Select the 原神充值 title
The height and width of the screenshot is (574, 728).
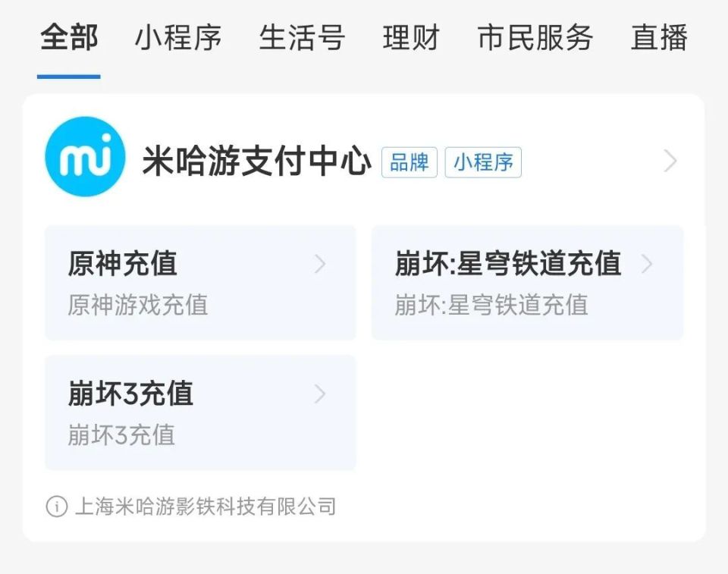[123, 264]
